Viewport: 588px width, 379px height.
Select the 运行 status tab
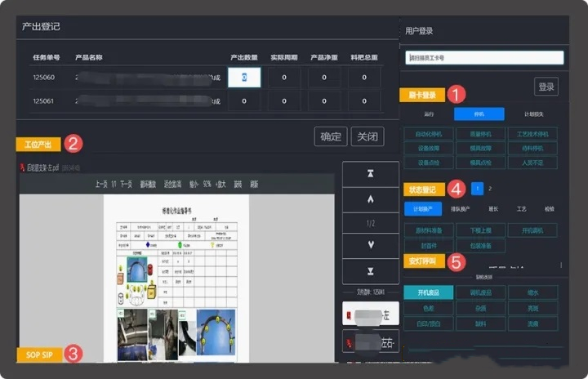pyautogui.click(x=429, y=114)
